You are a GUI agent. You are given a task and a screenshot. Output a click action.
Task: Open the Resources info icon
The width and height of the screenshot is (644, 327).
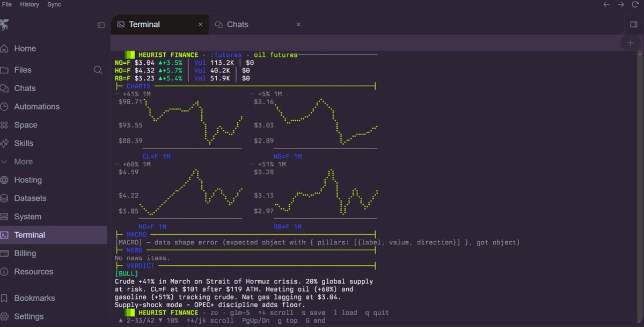coord(4,272)
